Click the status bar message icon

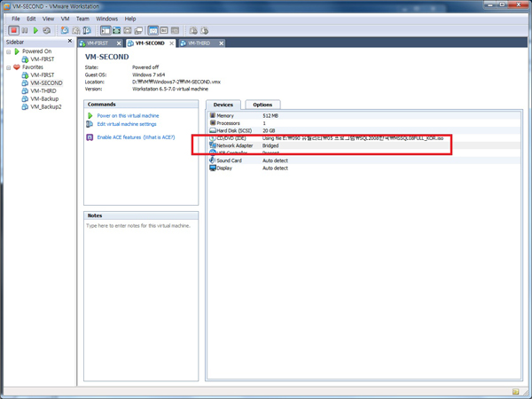[516, 391]
